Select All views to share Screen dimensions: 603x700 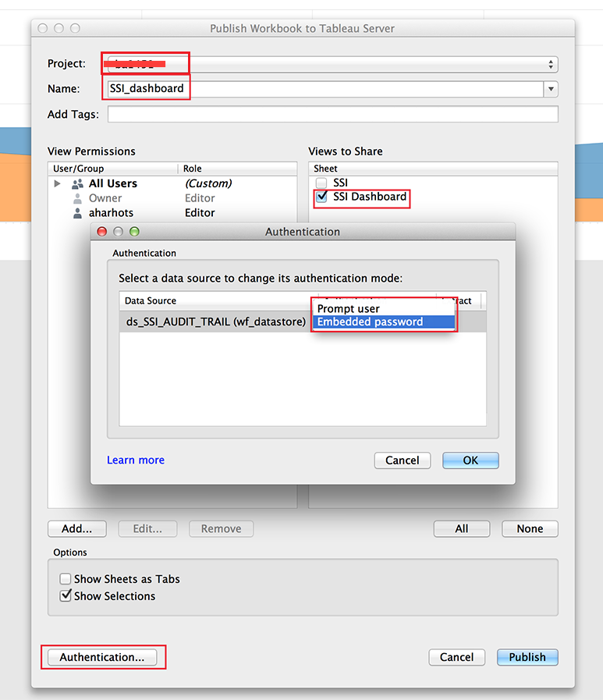click(462, 528)
